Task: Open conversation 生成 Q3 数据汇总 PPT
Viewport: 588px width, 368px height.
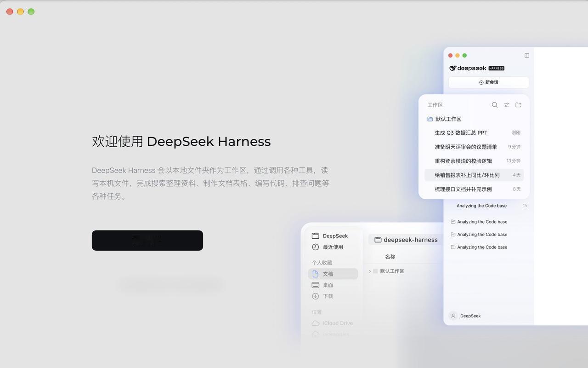Action: point(474,132)
